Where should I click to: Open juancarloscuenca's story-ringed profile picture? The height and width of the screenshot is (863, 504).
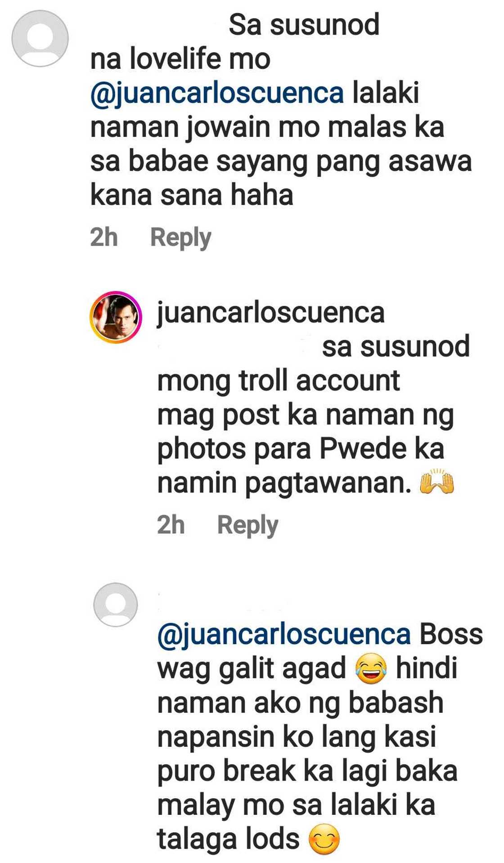point(116,317)
